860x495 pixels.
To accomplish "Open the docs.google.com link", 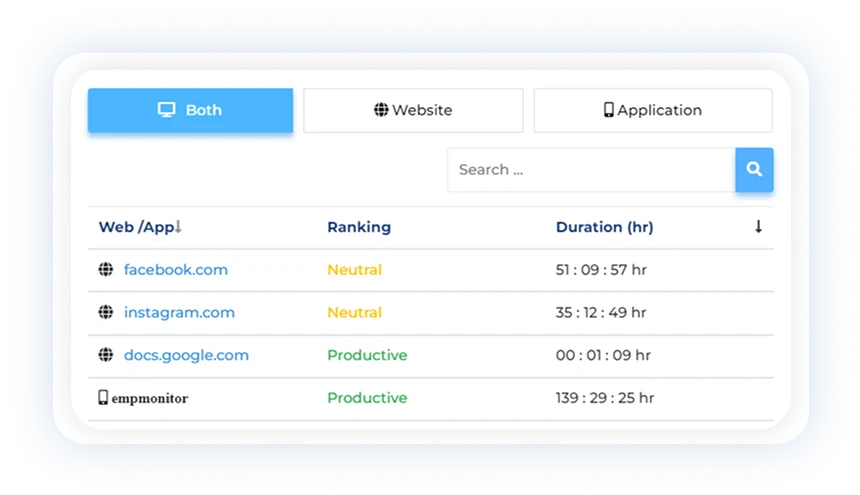I will coord(186,355).
